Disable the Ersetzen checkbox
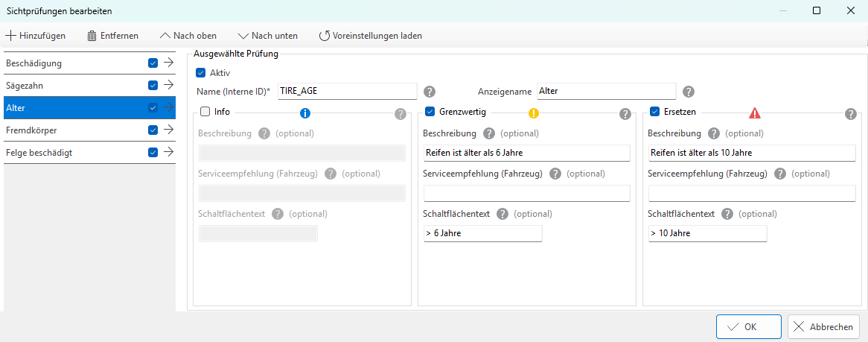 [655, 112]
